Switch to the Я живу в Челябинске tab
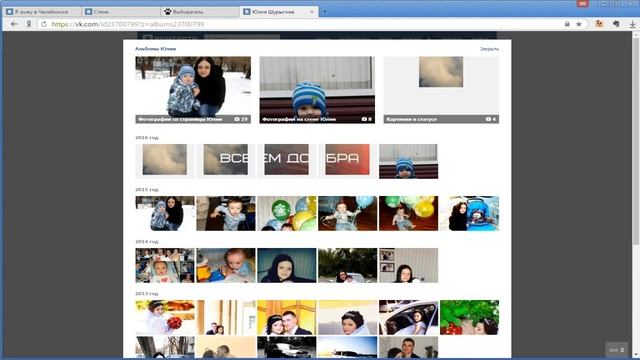The height and width of the screenshot is (360, 640). pos(42,12)
